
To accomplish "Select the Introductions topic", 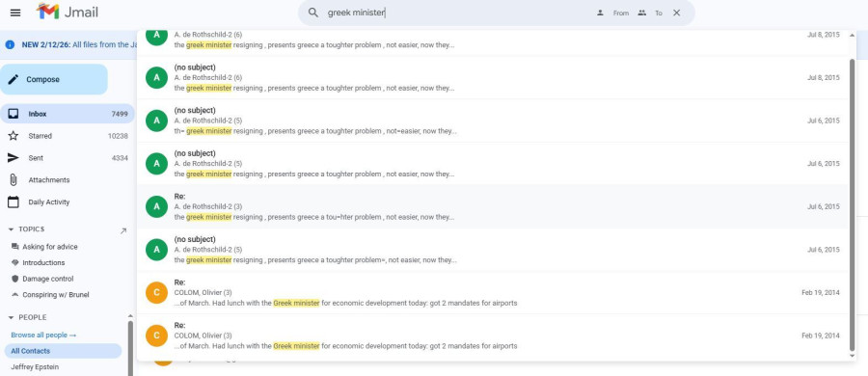I will tap(43, 263).
